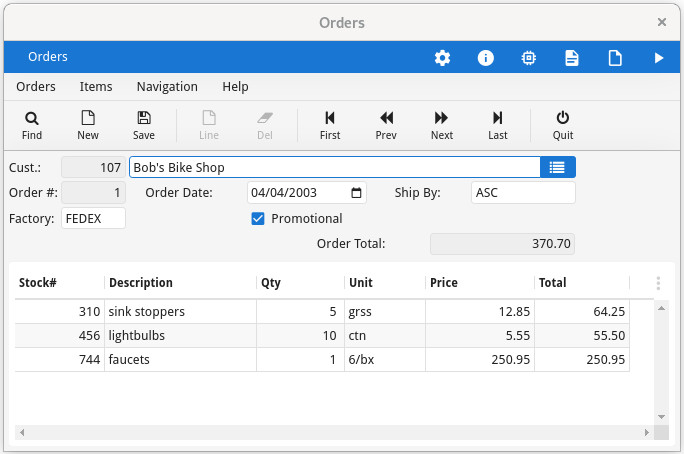Open the Items menu

pos(96,87)
